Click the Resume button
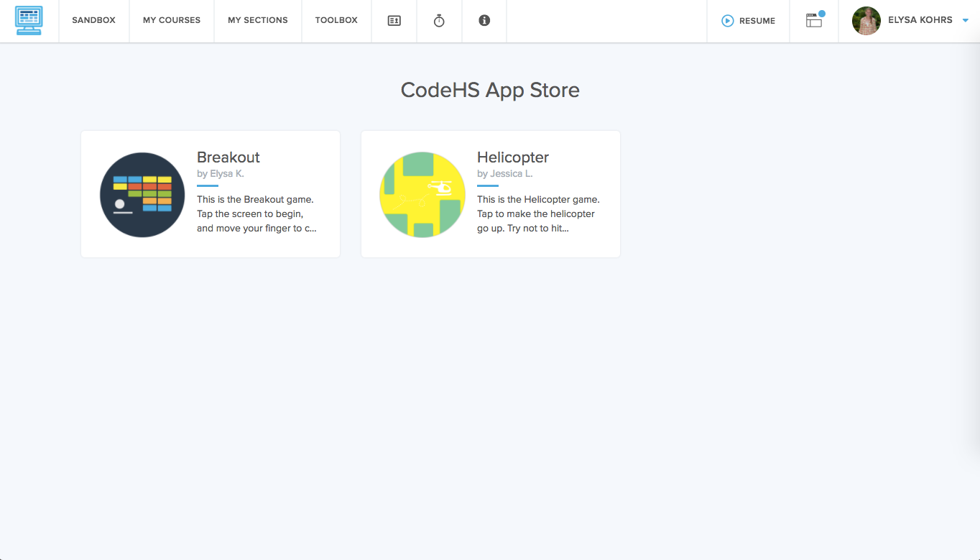The width and height of the screenshot is (980, 560). click(748, 21)
